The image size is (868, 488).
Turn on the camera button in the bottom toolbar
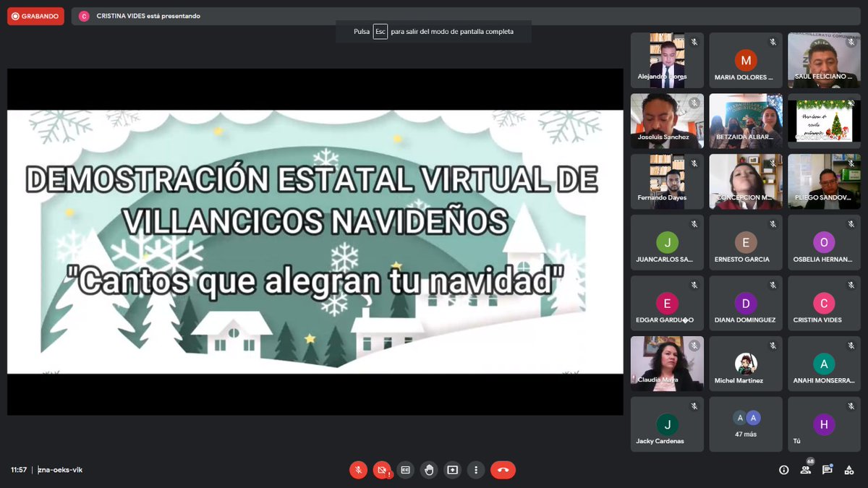[x=382, y=470]
